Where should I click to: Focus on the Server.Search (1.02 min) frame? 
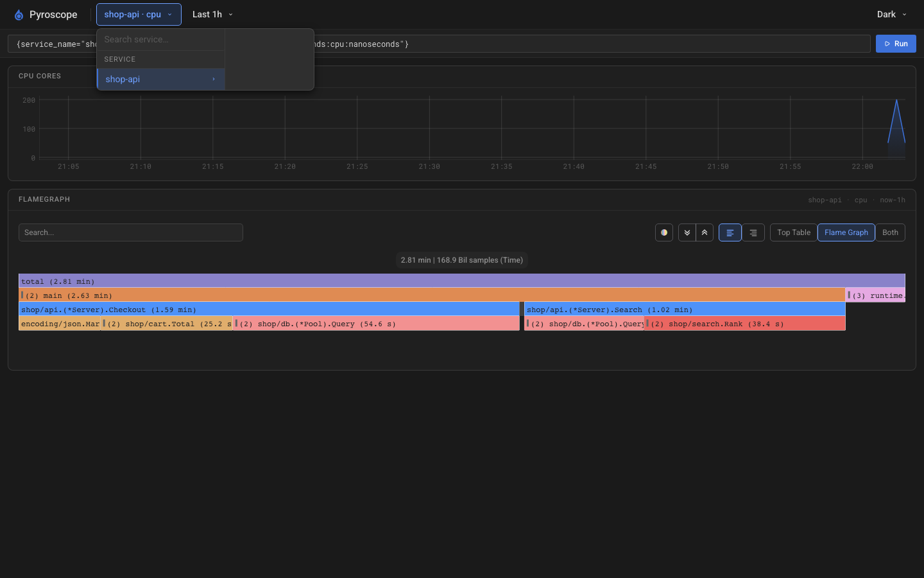pyautogui.click(x=685, y=310)
